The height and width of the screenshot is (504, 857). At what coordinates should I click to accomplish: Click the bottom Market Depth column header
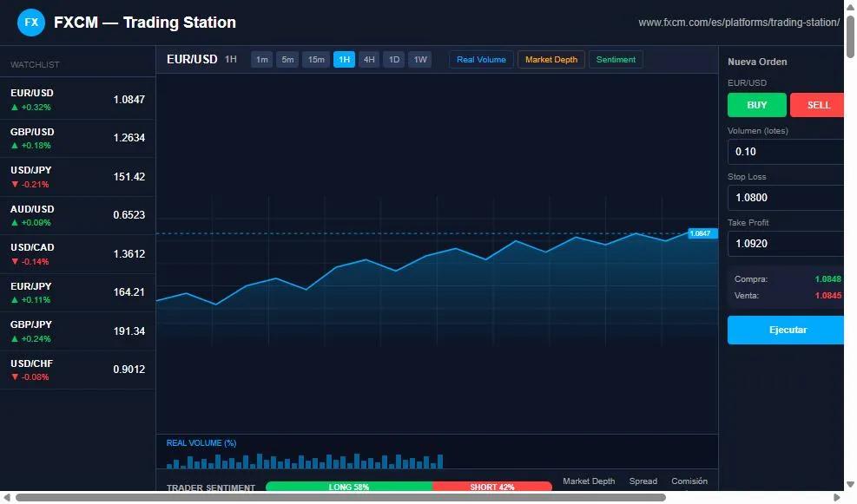[x=589, y=481]
